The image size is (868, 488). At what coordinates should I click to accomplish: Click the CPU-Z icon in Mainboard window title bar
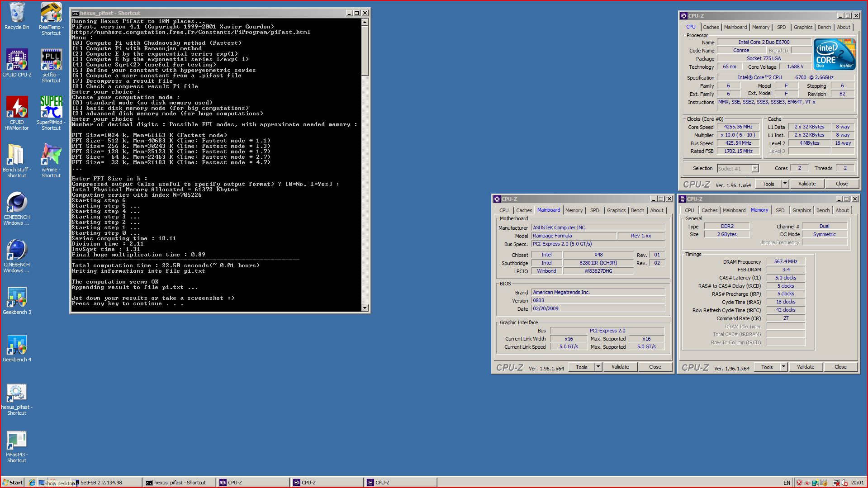(x=497, y=199)
